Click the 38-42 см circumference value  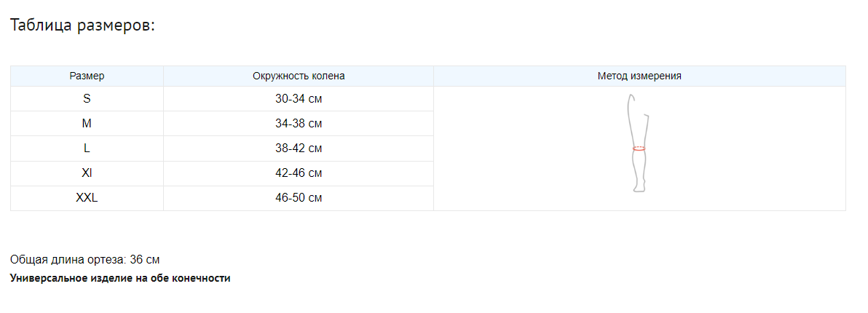pyautogui.click(x=299, y=148)
